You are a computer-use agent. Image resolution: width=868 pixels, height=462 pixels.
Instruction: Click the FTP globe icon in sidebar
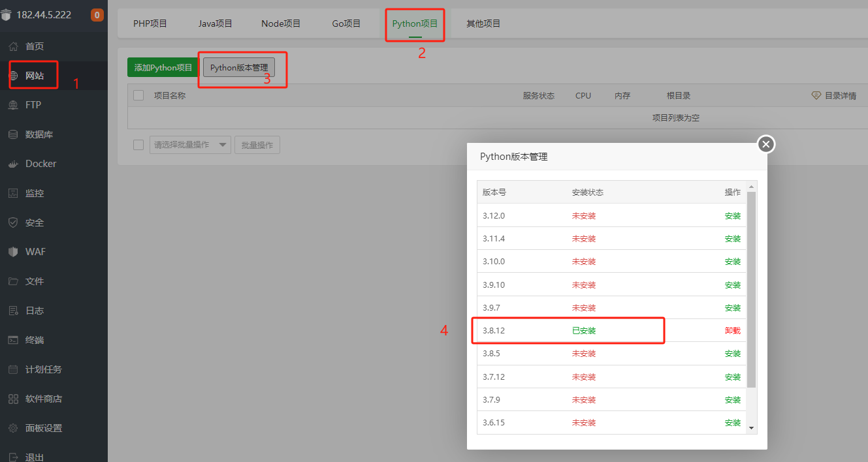coord(13,105)
